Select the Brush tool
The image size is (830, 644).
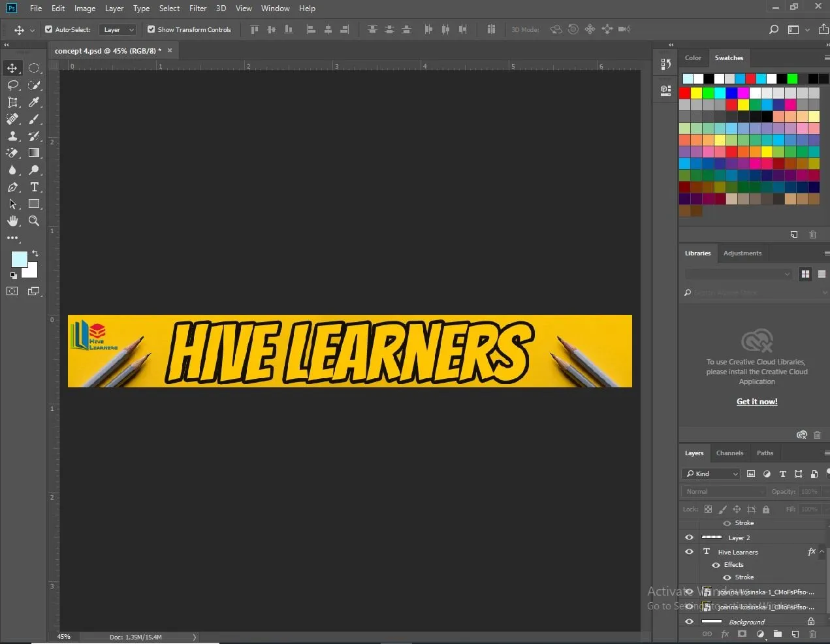point(34,119)
